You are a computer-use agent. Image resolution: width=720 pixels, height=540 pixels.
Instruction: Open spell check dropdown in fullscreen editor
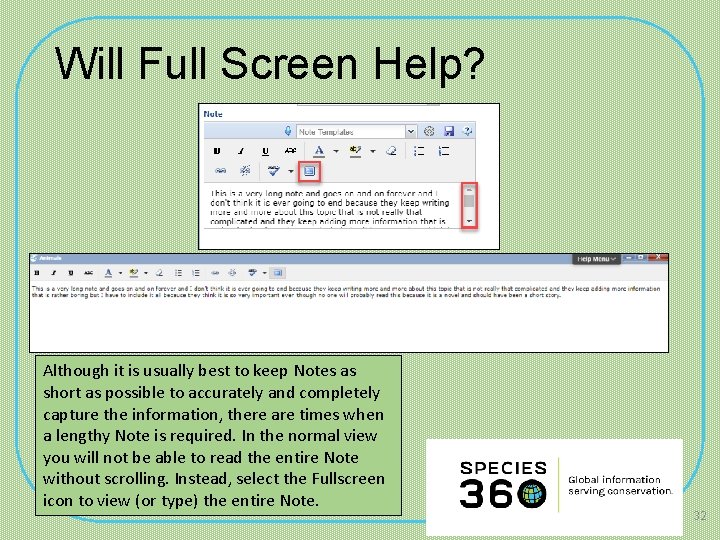pos(264,273)
